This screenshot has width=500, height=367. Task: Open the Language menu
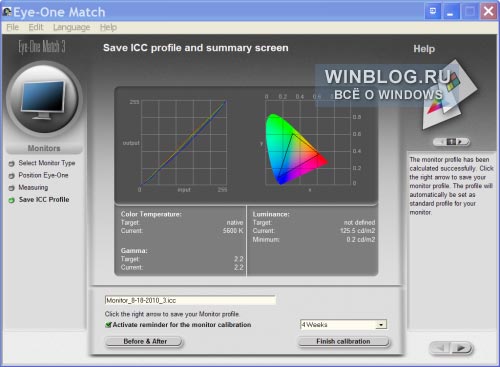[72, 27]
